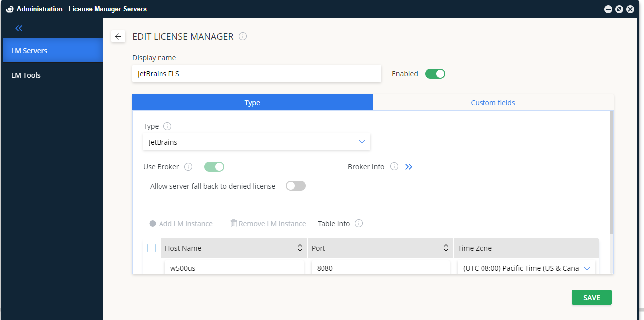Screen dimensions: 644x320
Task: Click inside the Display name field
Action: coord(257,73)
